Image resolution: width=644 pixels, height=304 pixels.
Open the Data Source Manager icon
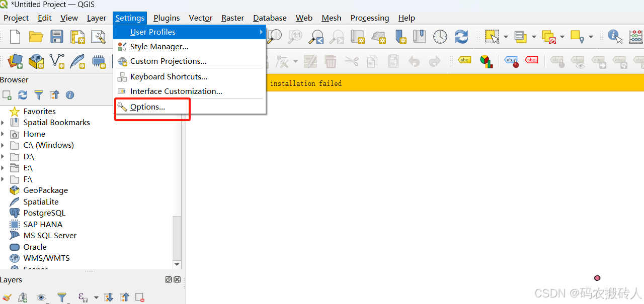click(15, 61)
